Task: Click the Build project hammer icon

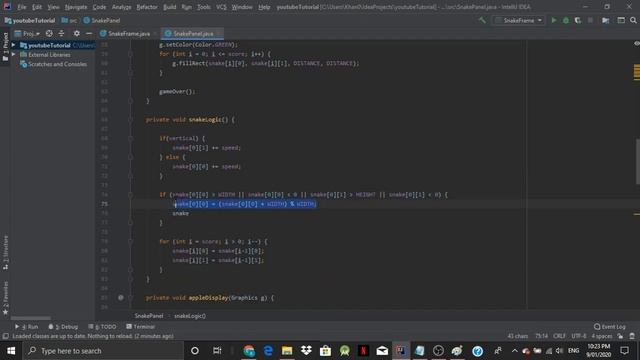Action: [x=482, y=20]
